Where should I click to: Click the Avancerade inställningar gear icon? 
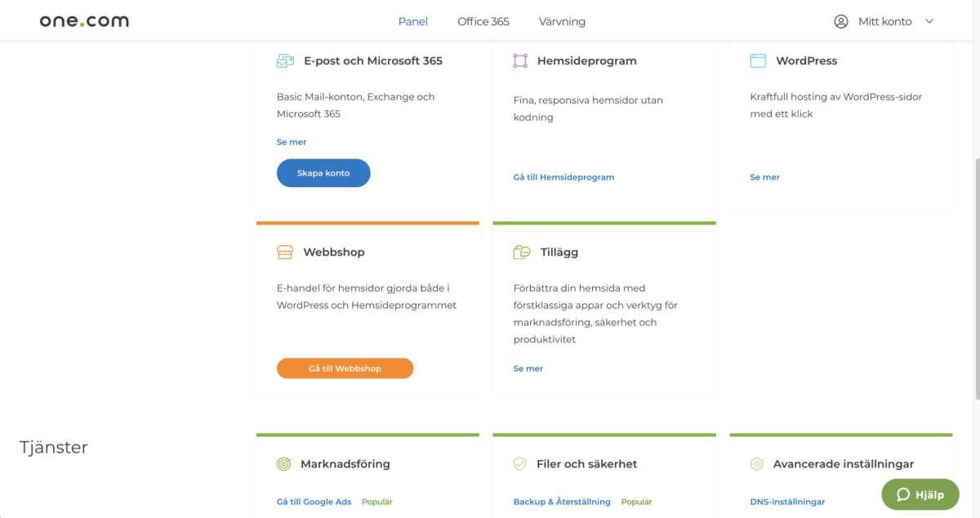click(756, 464)
